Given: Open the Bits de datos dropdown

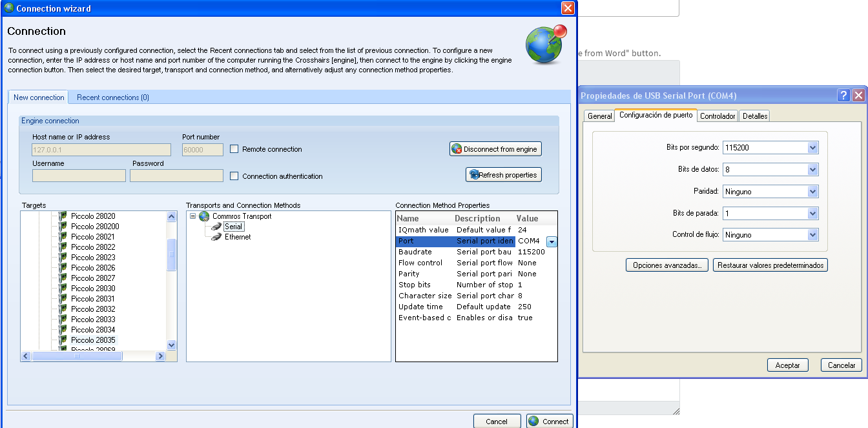Looking at the screenshot, I should 813,170.
